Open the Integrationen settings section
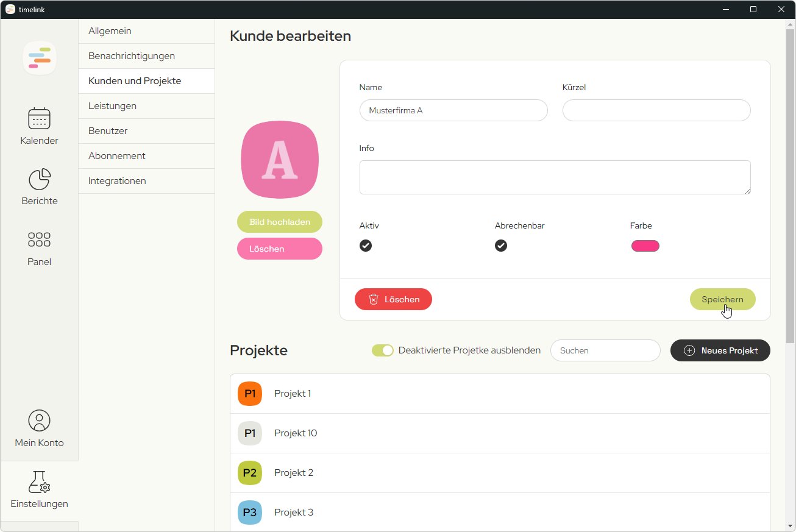 (117, 180)
